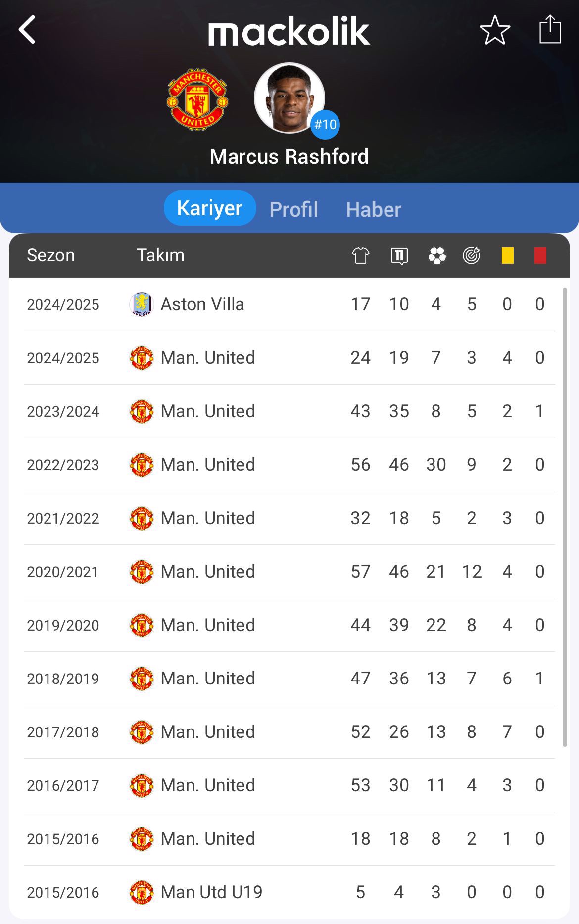579x924 pixels.
Task: Tap the Aston Villa club badge
Action: (x=142, y=304)
